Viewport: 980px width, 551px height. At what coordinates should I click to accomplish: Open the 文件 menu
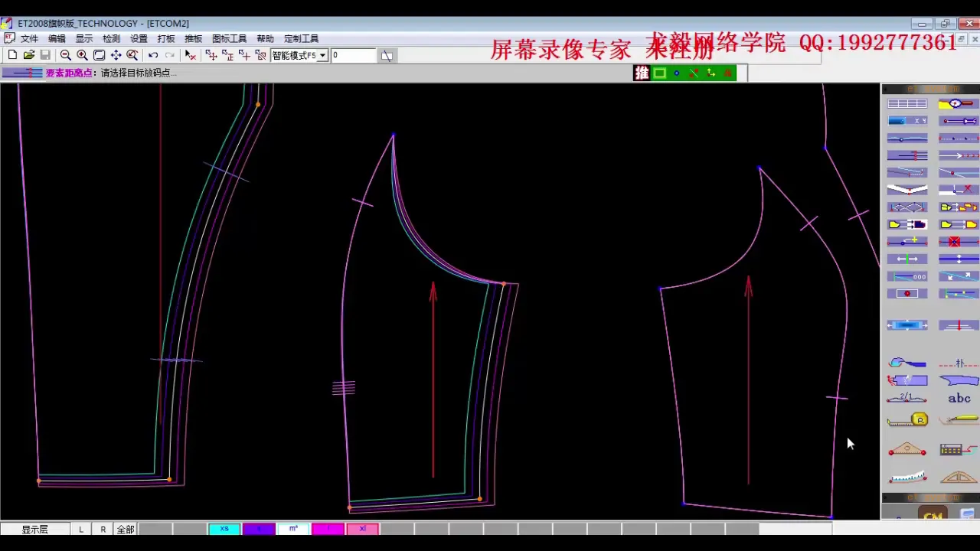(29, 38)
